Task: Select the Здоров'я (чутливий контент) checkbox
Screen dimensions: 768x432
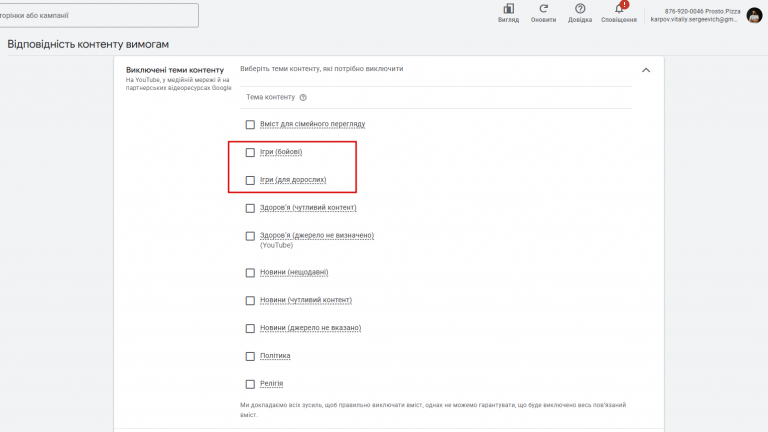Action: pyautogui.click(x=250, y=208)
